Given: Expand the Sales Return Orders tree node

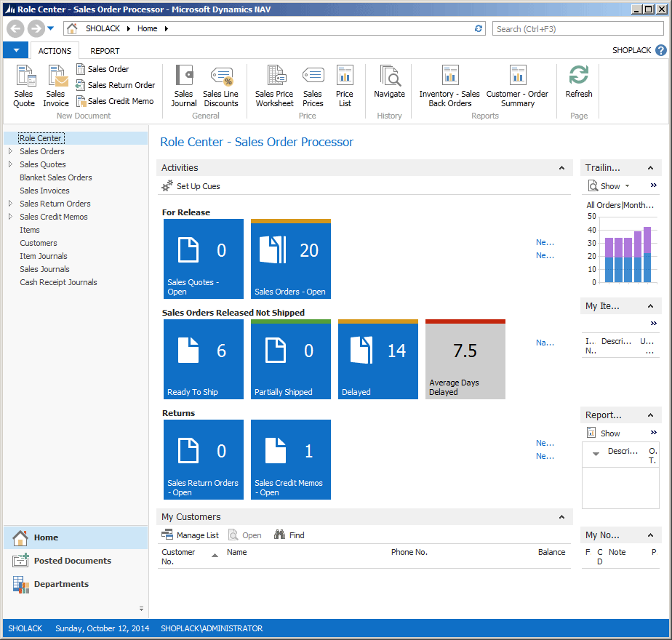Looking at the screenshot, I should tap(11, 204).
